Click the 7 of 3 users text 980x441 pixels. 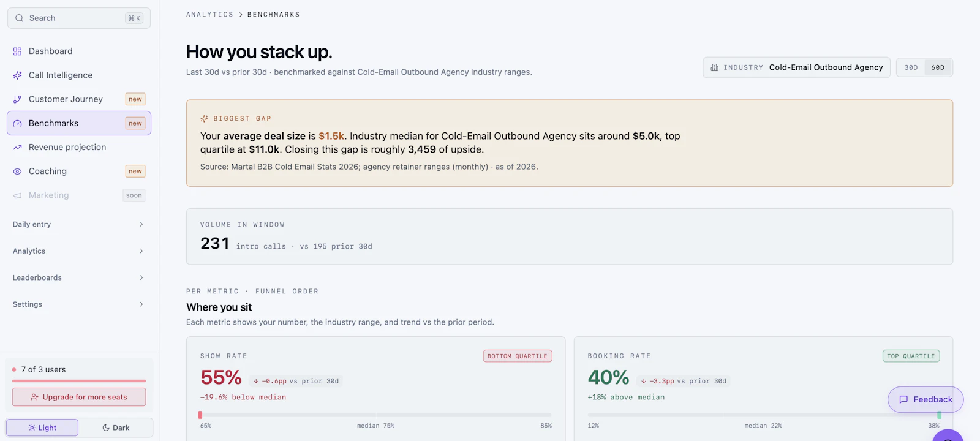pyautogui.click(x=43, y=370)
